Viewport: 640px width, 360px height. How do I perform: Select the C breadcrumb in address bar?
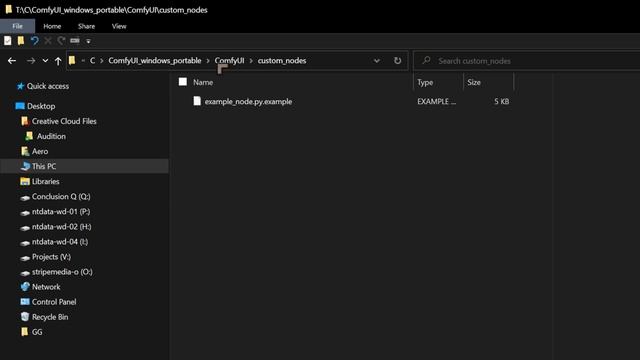(92, 60)
